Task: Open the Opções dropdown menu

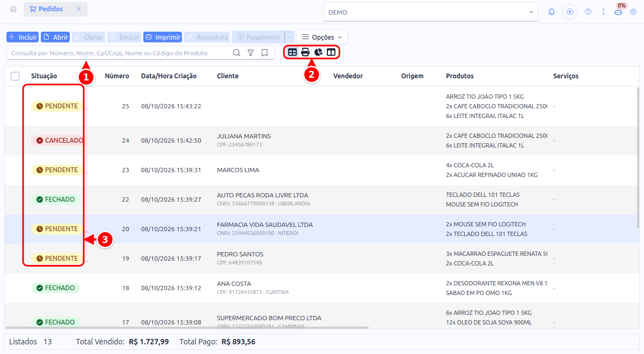Action: tap(322, 37)
